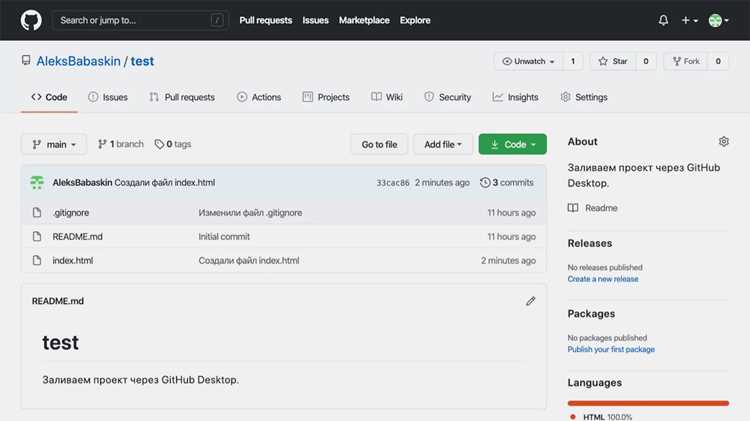Click the About section gear icon
The width and height of the screenshot is (750, 421).
724,142
